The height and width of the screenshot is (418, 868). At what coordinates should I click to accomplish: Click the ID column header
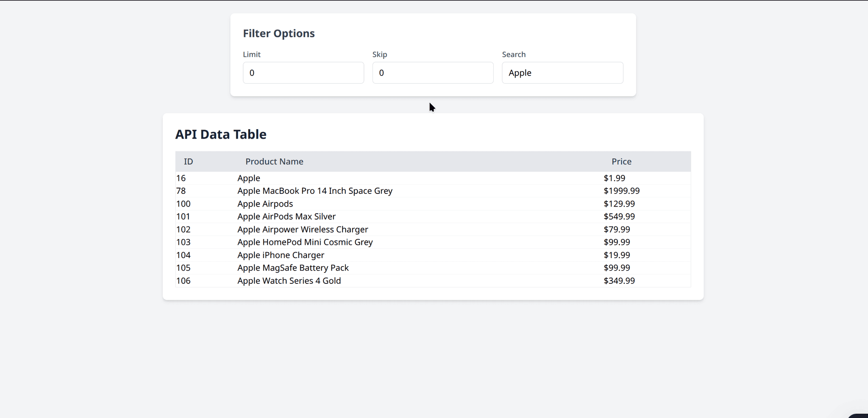click(x=188, y=161)
